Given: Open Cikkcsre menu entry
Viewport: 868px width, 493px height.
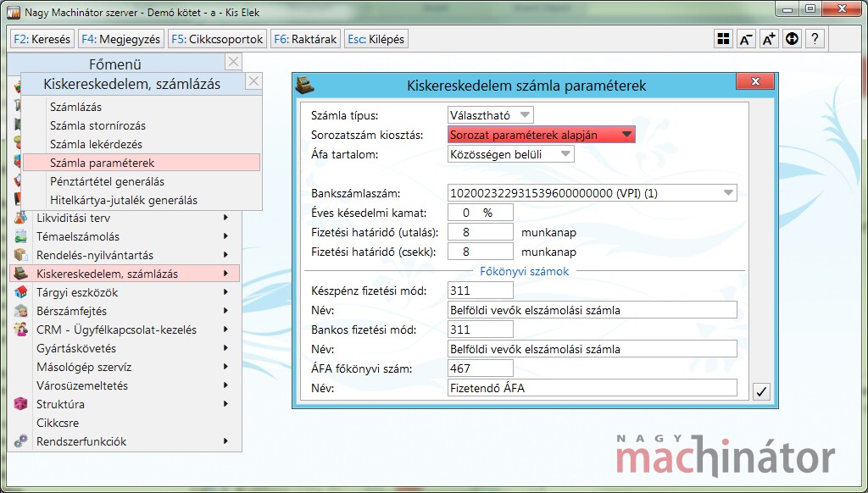Looking at the screenshot, I should coord(125,423).
